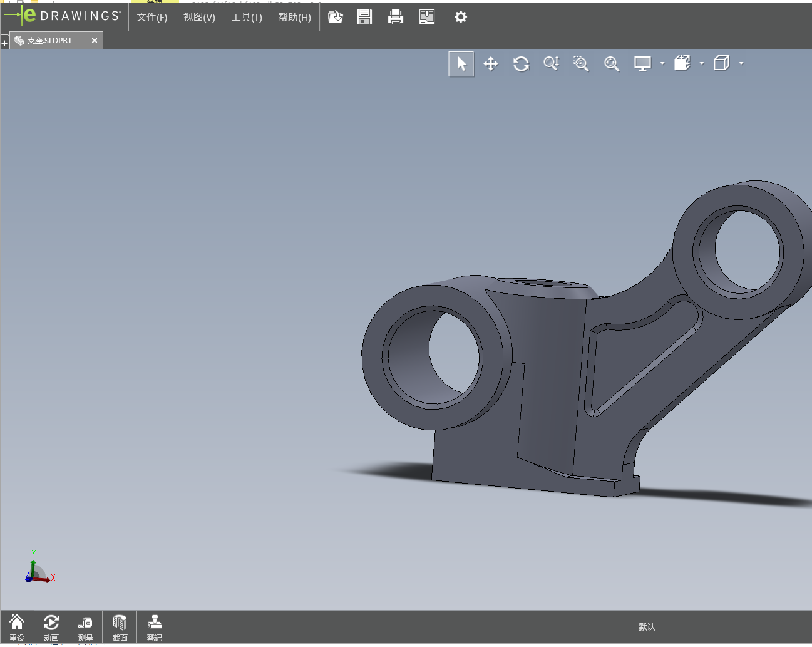
Task: Open the Stamp (戳记) tool
Action: [x=154, y=627]
